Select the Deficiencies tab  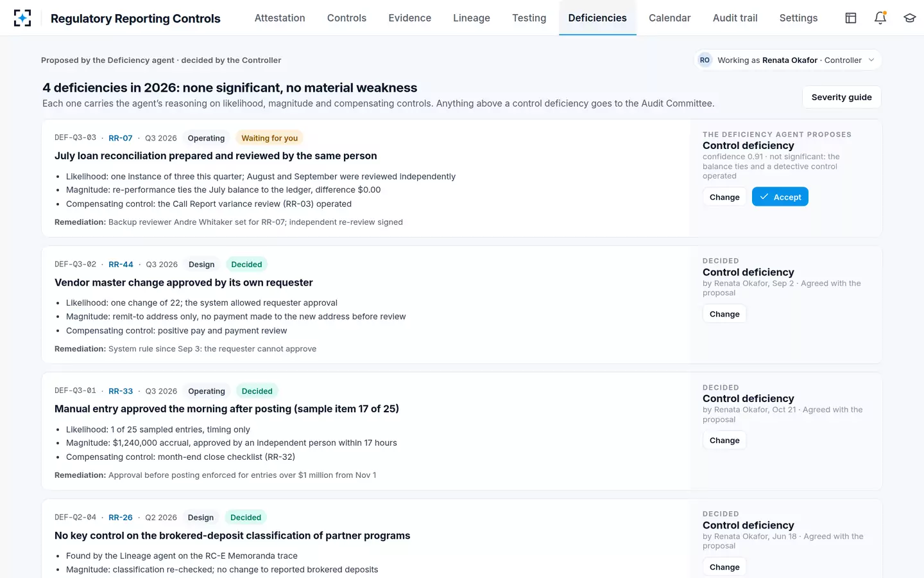[597, 18]
